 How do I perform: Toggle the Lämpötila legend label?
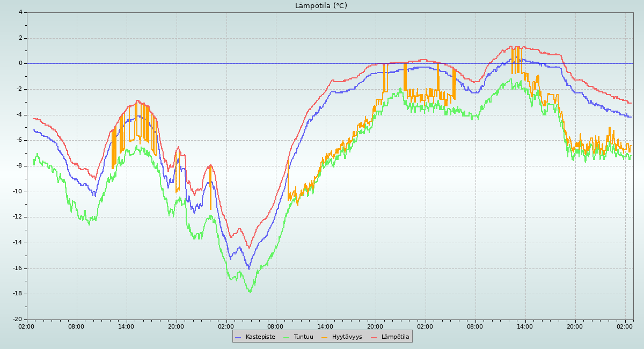pyautogui.click(x=395, y=337)
